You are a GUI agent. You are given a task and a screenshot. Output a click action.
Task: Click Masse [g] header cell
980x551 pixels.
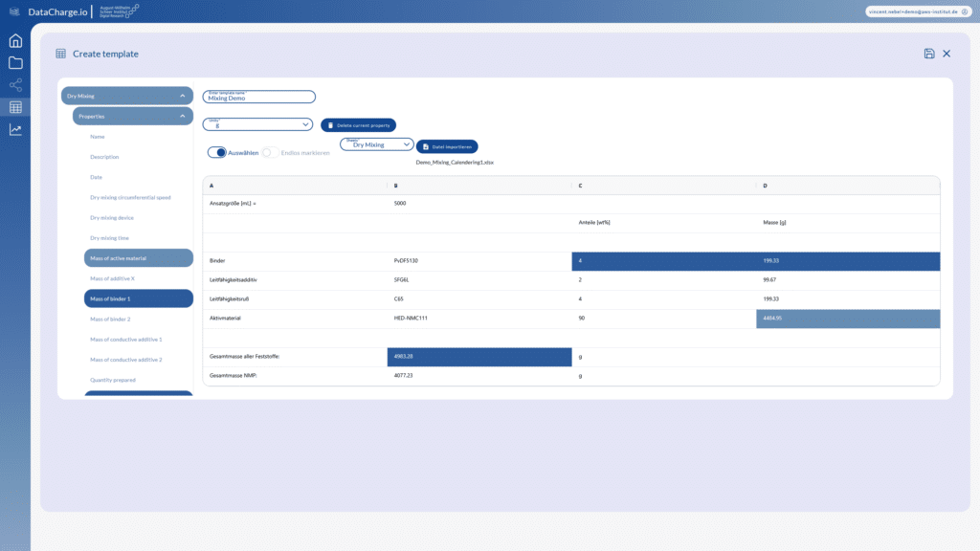coord(848,223)
